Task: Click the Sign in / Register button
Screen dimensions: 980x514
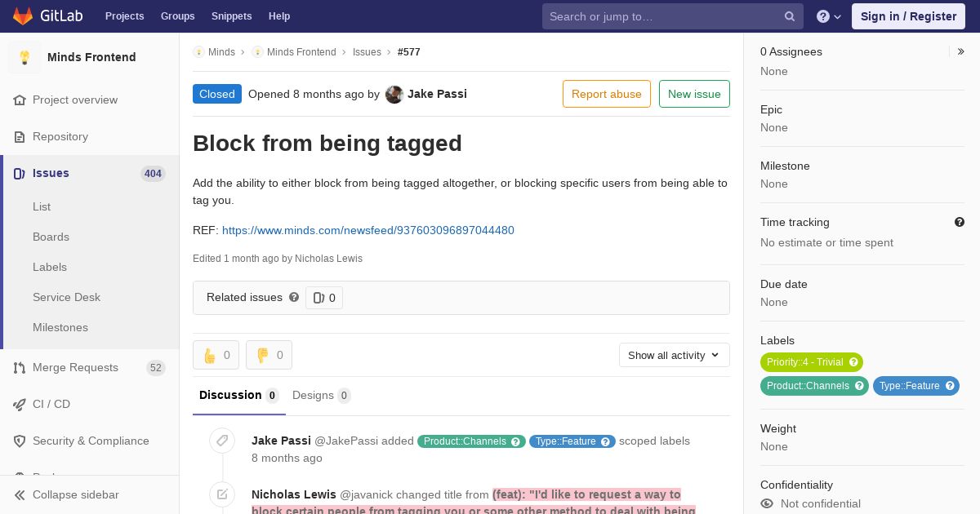Action: click(x=908, y=16)
